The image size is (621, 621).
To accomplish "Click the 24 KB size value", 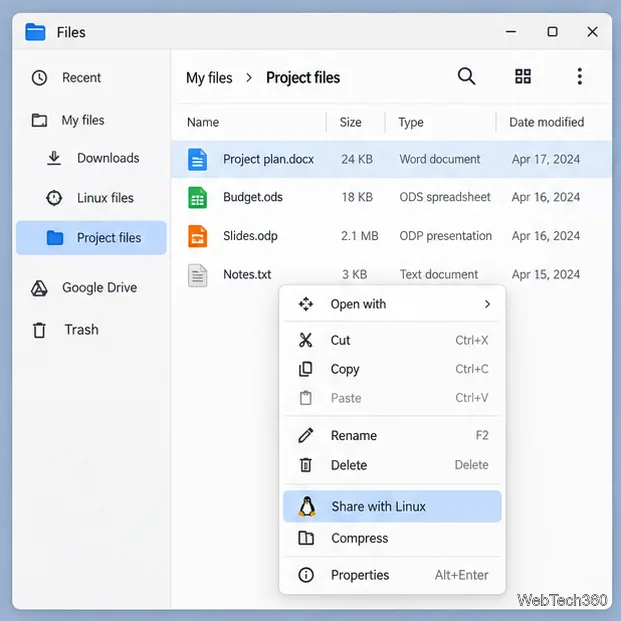I will point(357,159).
